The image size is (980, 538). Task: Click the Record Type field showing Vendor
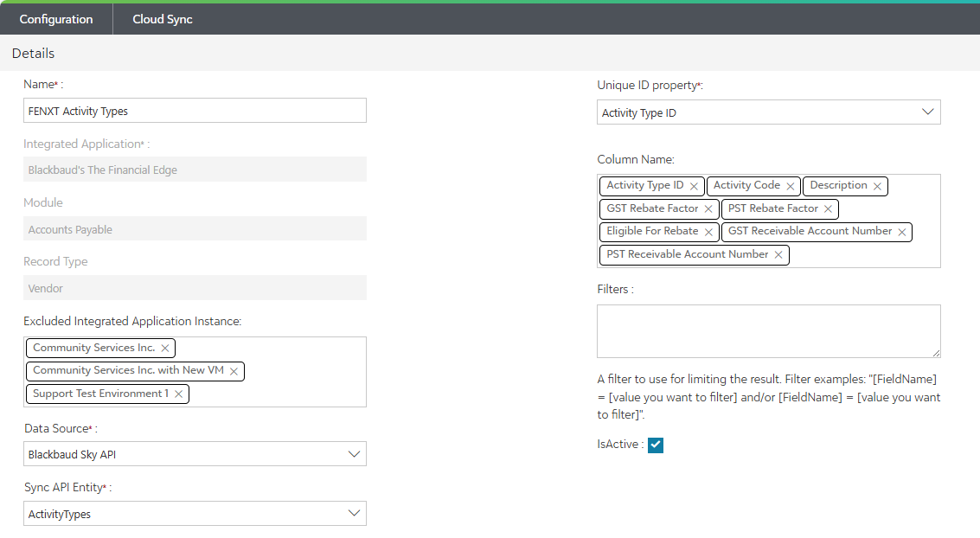pos(195,287)
